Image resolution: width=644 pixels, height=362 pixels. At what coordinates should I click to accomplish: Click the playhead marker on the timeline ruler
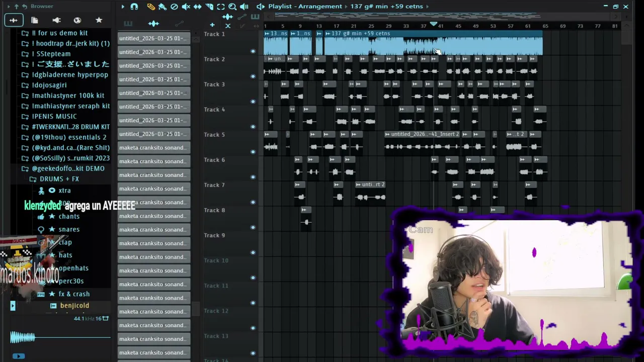(x=434, y=24)
